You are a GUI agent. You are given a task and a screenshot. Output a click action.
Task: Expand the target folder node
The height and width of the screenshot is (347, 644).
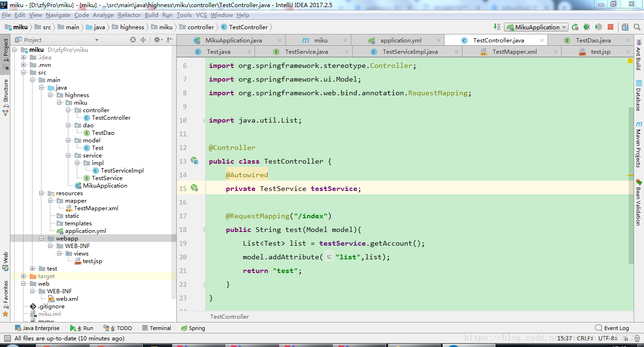(x=24, y=276)
